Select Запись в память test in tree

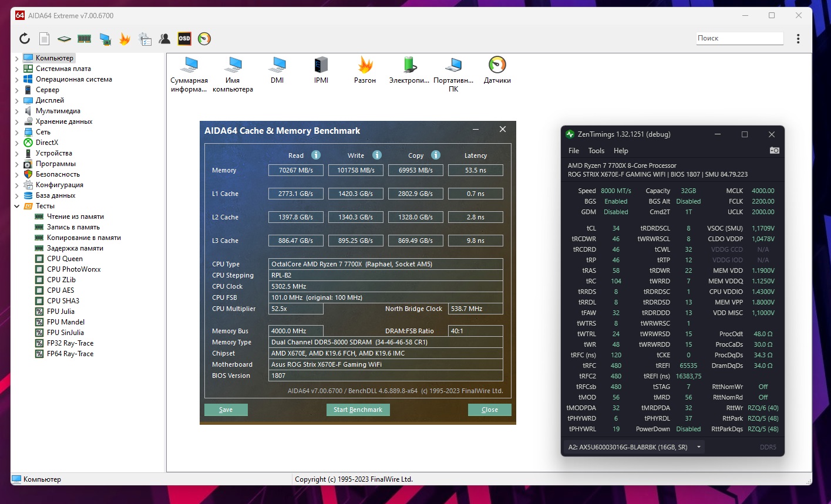tap(73, 227)
